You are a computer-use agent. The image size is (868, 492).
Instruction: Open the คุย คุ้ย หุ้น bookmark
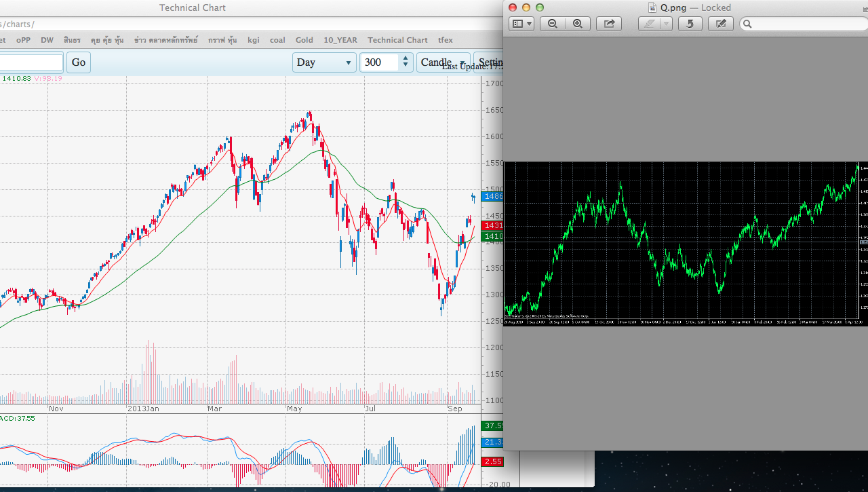pos(107,40)
